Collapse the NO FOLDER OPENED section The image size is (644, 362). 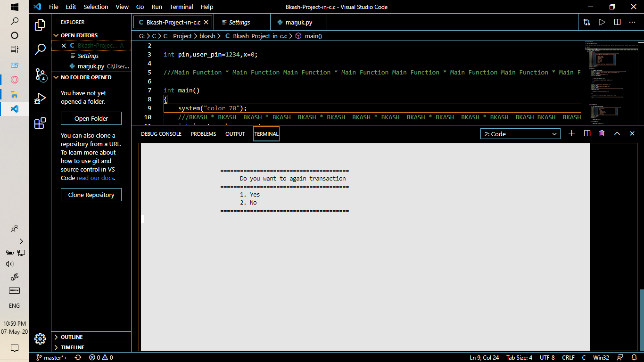pos(91,77)
